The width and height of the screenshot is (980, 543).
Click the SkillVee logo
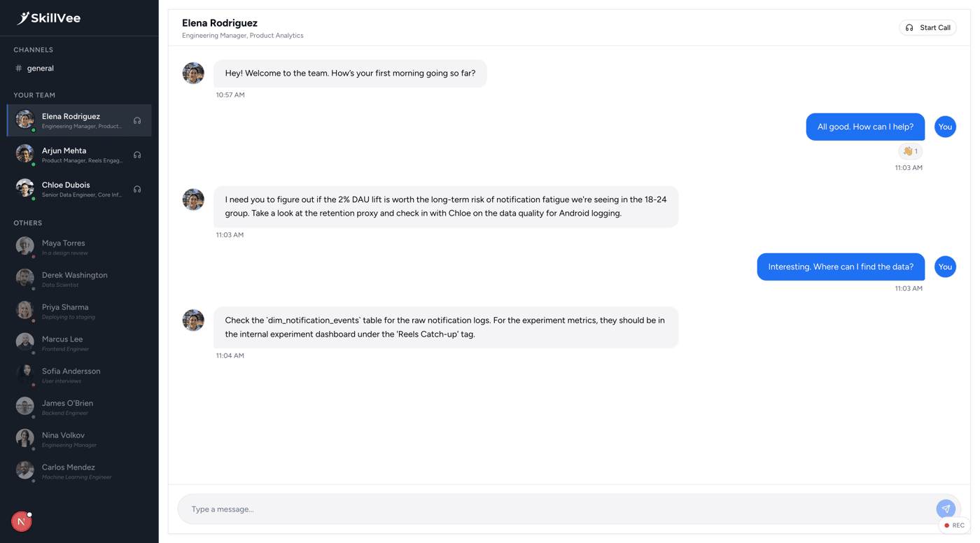(49, 18)
